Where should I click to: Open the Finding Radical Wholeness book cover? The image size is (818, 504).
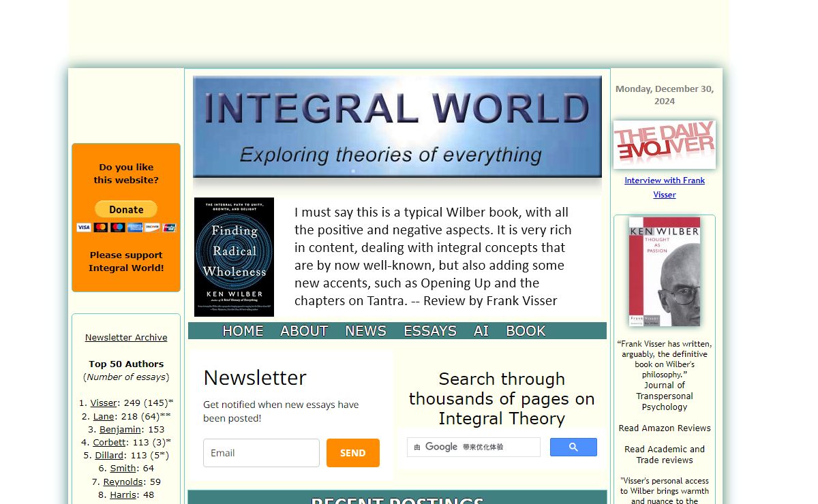click(234, 257)
